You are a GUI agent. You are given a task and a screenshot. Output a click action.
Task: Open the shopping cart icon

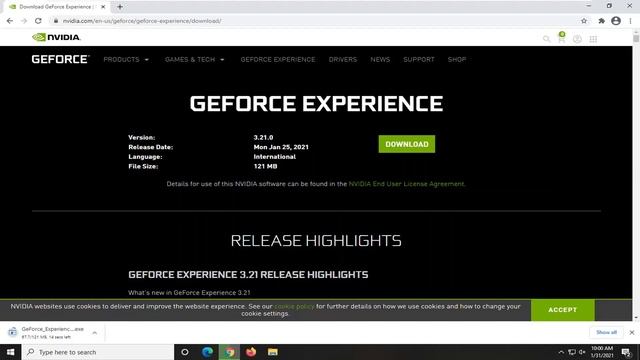tap(562, 38)
